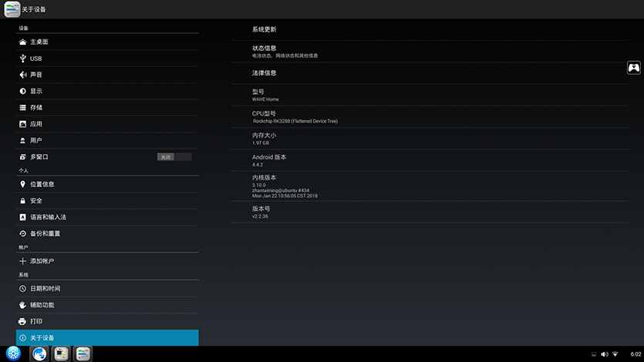The image size is (644, 362).
Task: Open 备份和重置 backup and reset
Action: (x=45, y=233)
